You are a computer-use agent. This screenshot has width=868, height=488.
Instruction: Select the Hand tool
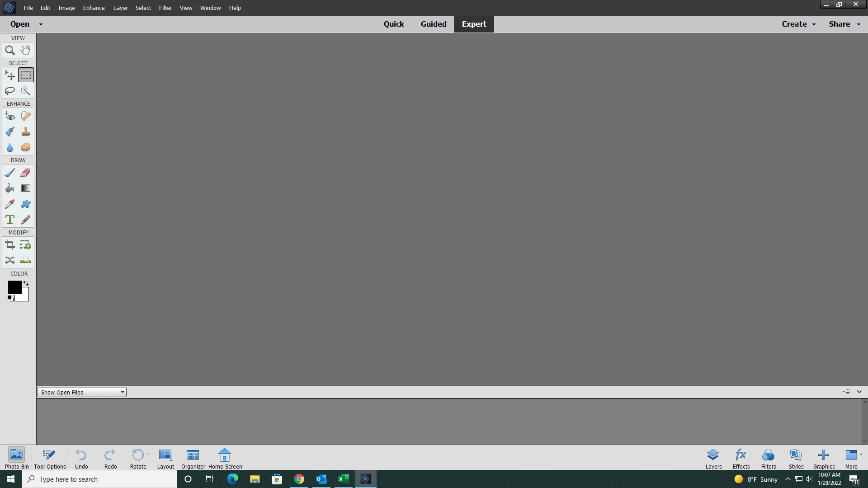[x=26, y=50]
